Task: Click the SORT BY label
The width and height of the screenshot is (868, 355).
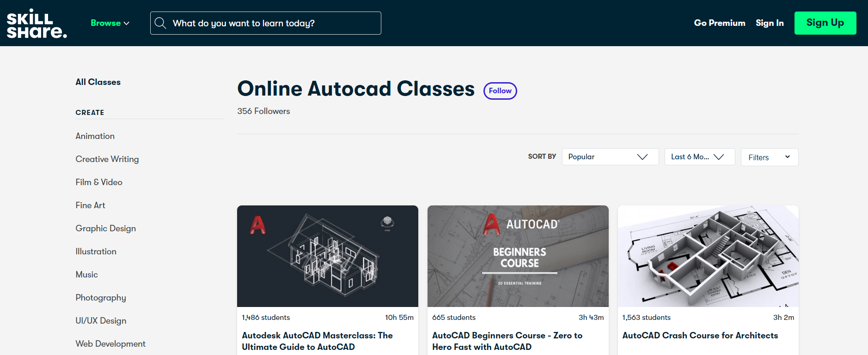Action: [x=542, y=156]
